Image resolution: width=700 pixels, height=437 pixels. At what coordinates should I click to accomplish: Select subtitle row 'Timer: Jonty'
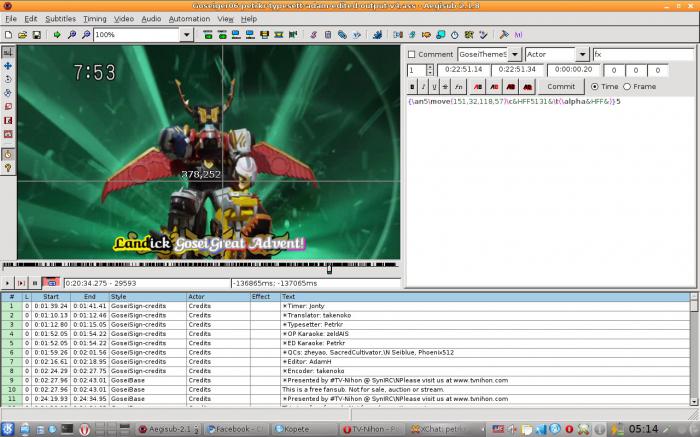pyautogui.click(x=345, y=306)
